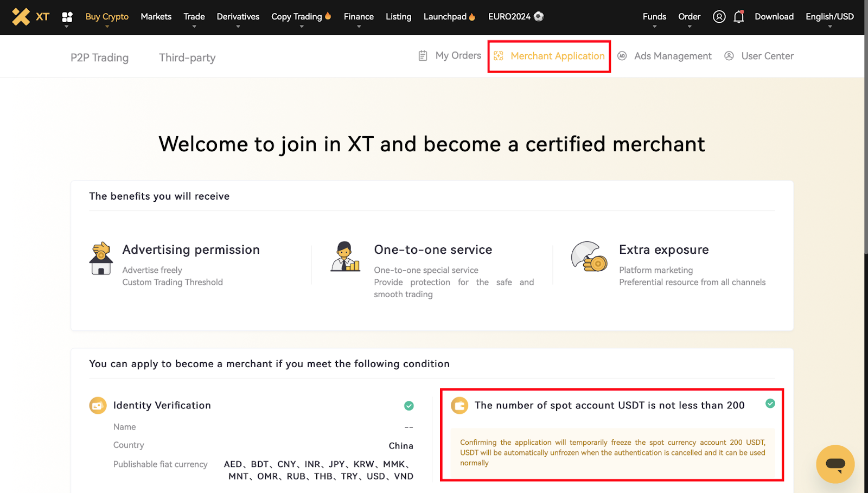Click the XT logo in header
The width and height of the screenshot is (868, 493).
pyautogui.click(x=30, y=17)
